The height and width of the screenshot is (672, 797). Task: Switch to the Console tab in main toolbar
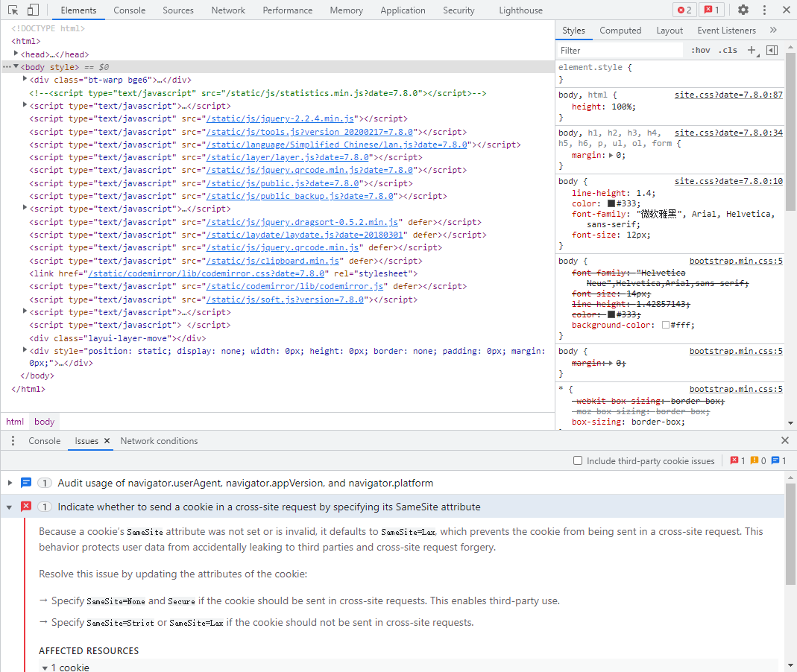tap(130, 10)
